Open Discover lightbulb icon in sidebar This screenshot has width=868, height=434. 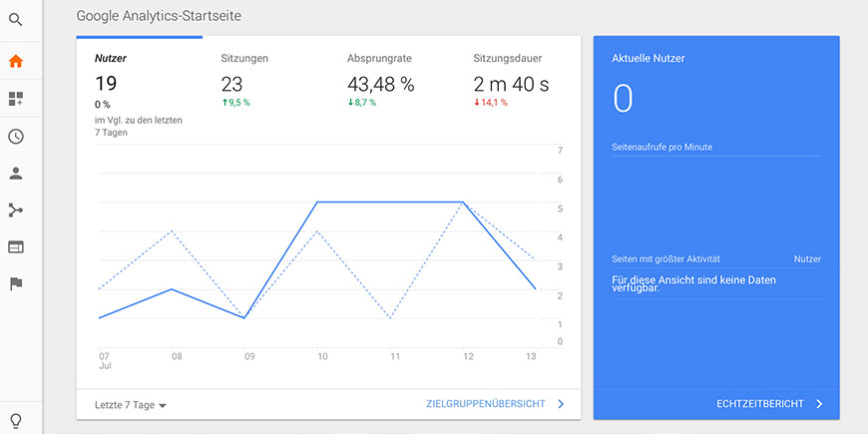pos(16,422)
